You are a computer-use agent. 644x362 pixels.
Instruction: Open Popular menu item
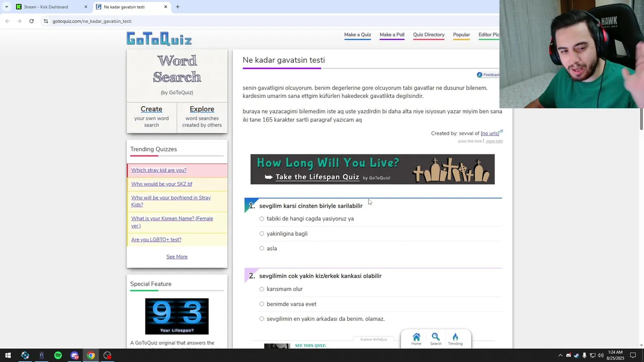click(461, 35)
